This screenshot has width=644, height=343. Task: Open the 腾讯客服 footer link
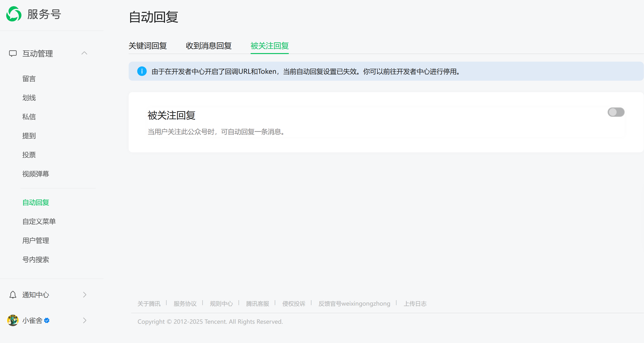click(x=257, y=303)
